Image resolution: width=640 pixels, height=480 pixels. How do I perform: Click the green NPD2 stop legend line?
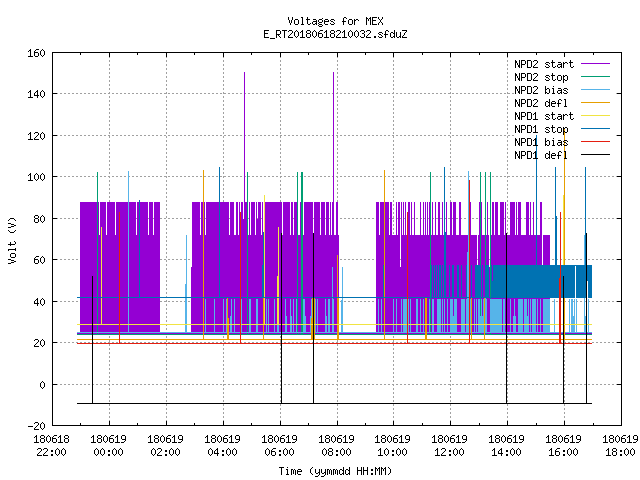[x=596, y=77]
